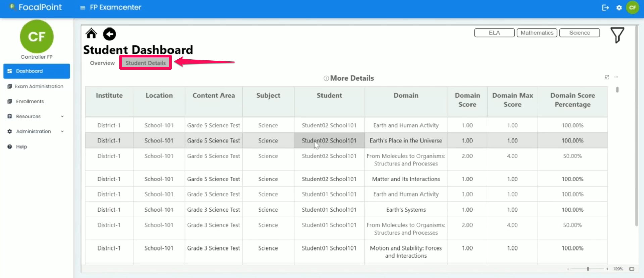
Task: Select the Earth's Systems domain cell
Action: point(406,210)
